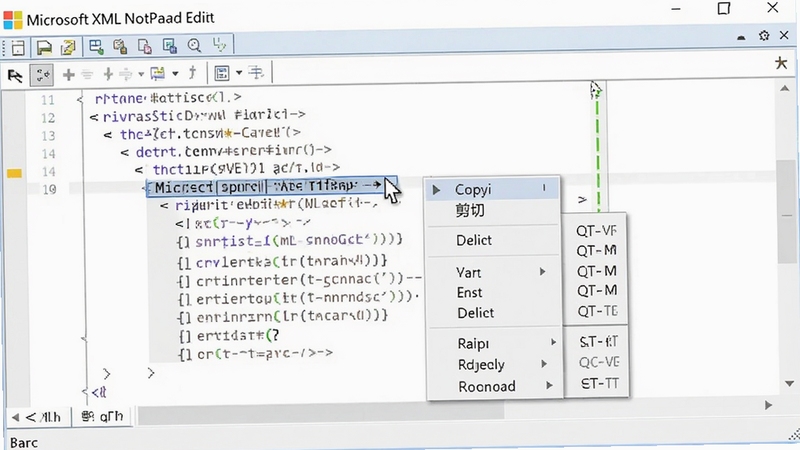Select the line starting with cnvlertka
Screen dimensions: 800x450
(x=282, y=262)
